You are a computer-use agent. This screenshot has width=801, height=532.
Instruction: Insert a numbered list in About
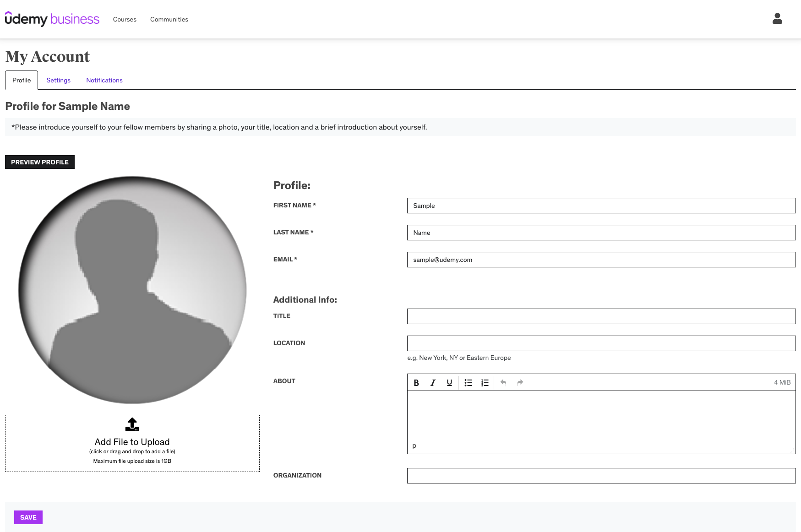pos(485,383)
